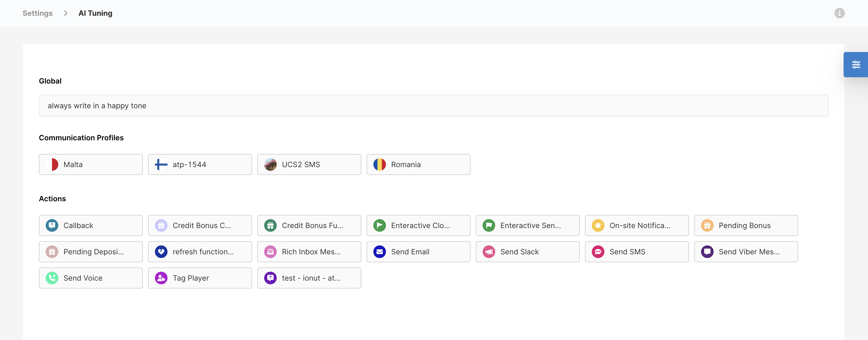Click the Global section heading
Screen dimensions: 868x340
pyautogui.click(x=50, y=81)
